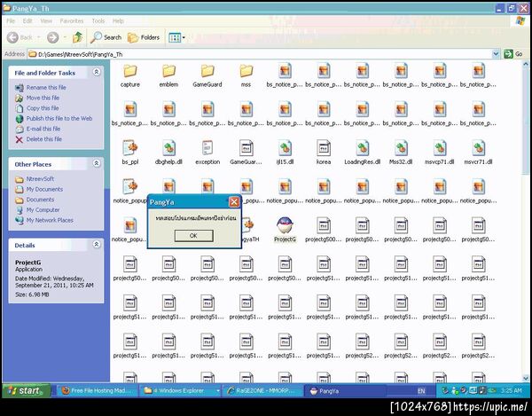Expand the address bar dropdown

(x=496, y=54)
